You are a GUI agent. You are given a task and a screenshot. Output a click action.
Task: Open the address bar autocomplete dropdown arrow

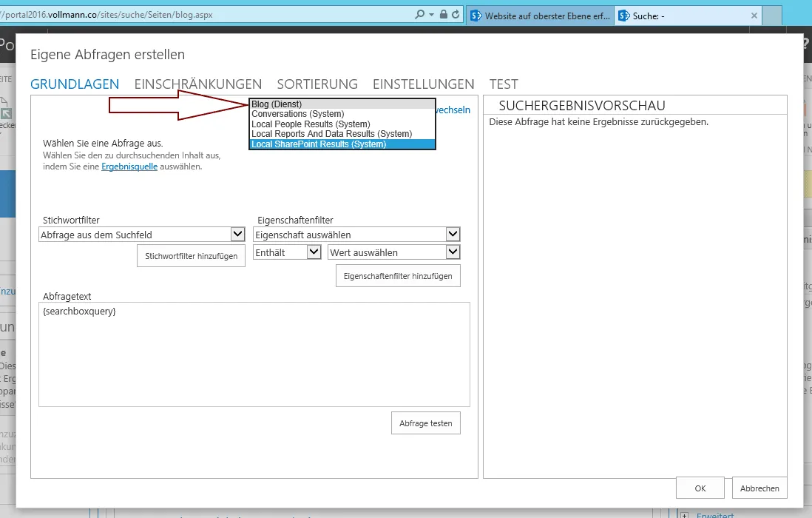[x=431, y=15]
